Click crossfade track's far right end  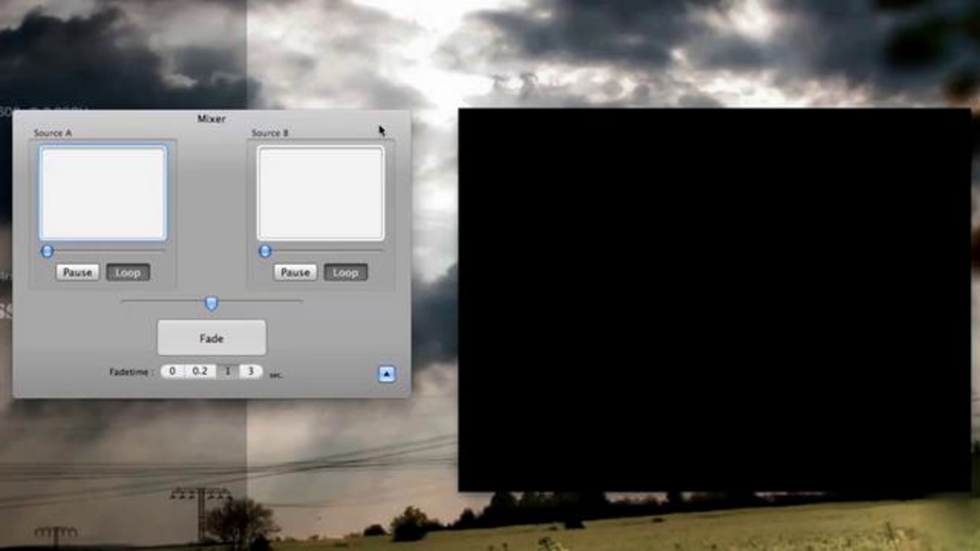301,301
